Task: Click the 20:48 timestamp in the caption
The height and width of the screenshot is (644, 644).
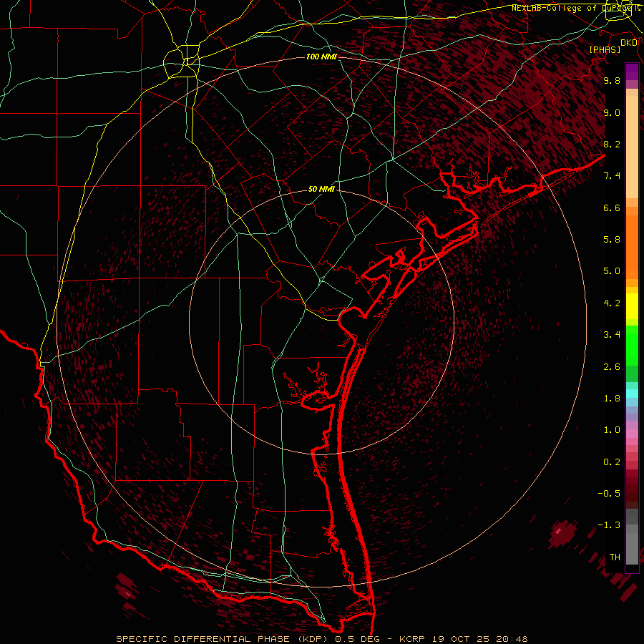Action: [x=512, y=639]
